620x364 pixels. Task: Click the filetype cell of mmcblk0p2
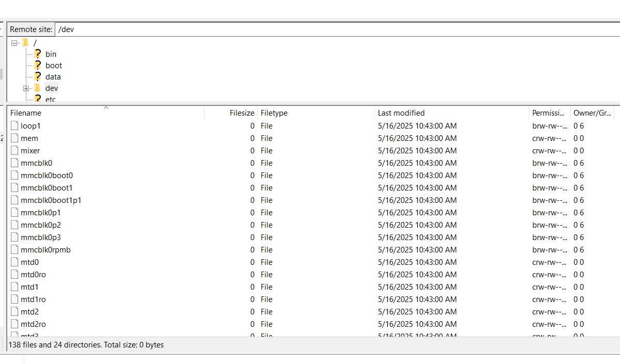pos(266,225)
